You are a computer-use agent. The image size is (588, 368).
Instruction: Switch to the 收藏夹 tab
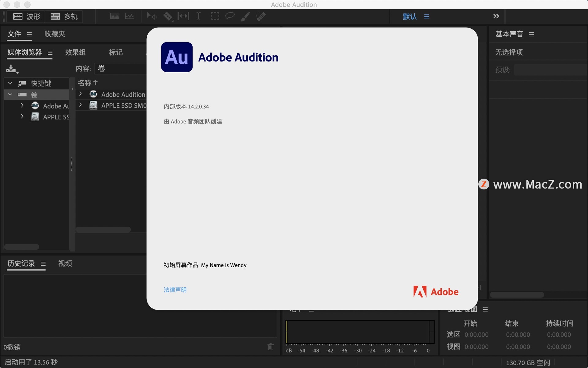(x=55, y=34)
